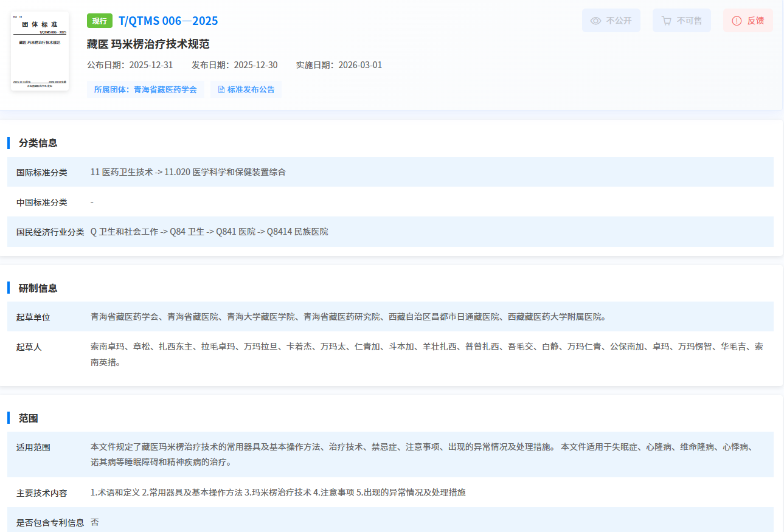
Task: Click the content list starting 1.术语和定义
Action: [278, 492]
